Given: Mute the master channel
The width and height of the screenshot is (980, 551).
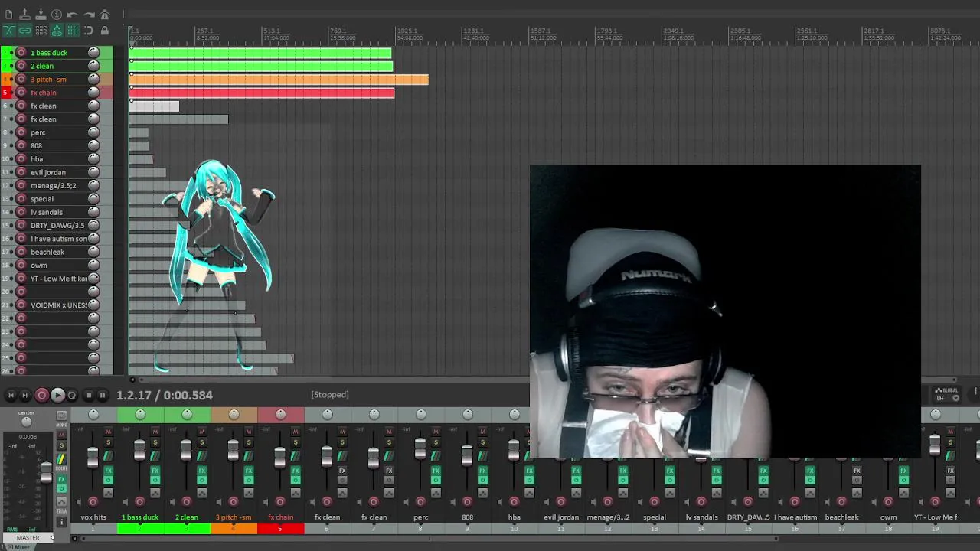Looking at the screenshot, I should coord(61,435).
